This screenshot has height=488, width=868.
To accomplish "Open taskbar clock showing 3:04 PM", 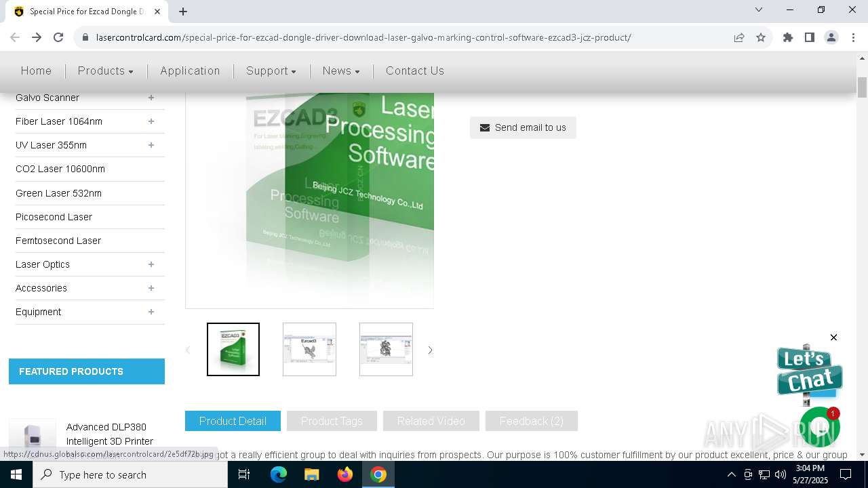I will click(810, 474).
